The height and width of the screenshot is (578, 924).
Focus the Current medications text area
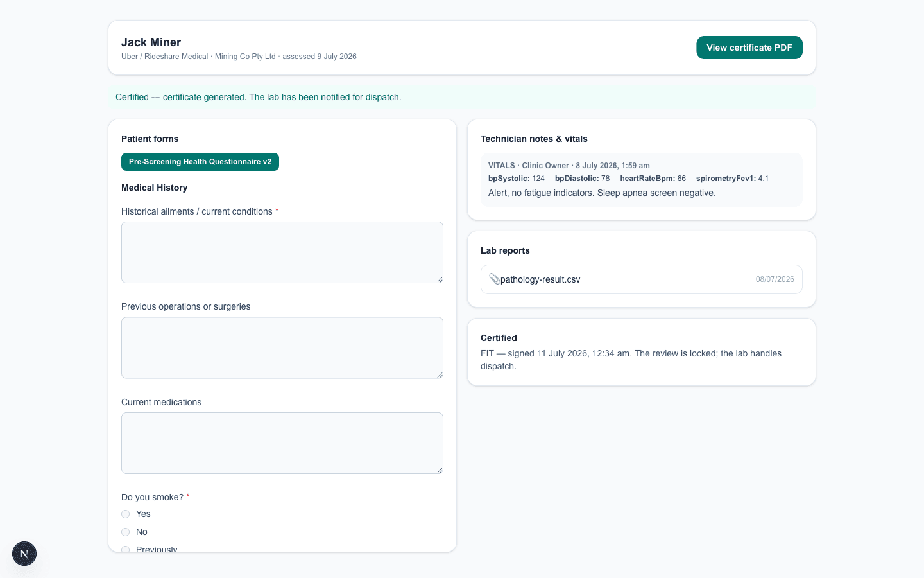click(282, 443)
